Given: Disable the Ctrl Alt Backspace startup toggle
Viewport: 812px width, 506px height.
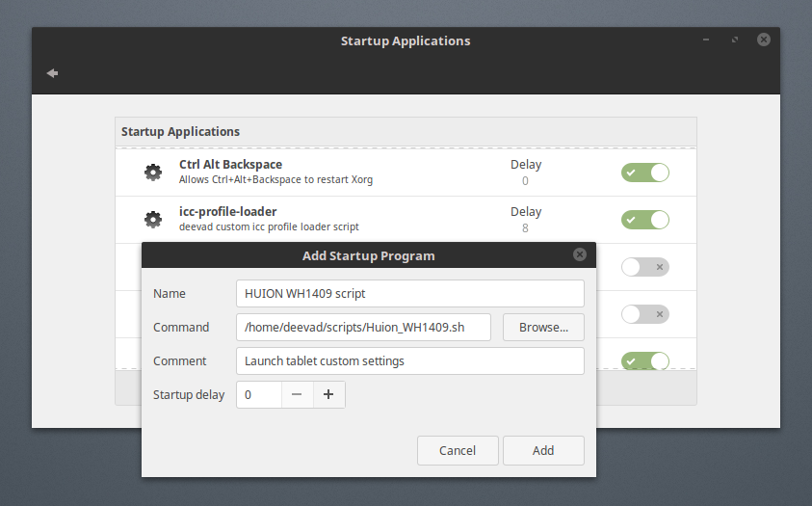Looking at the screenshot, I should click(644, 173).
